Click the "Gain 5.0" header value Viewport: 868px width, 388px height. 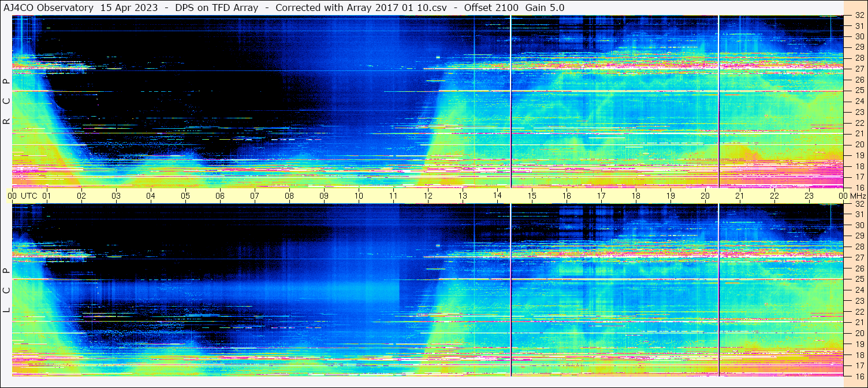point(545,8)
